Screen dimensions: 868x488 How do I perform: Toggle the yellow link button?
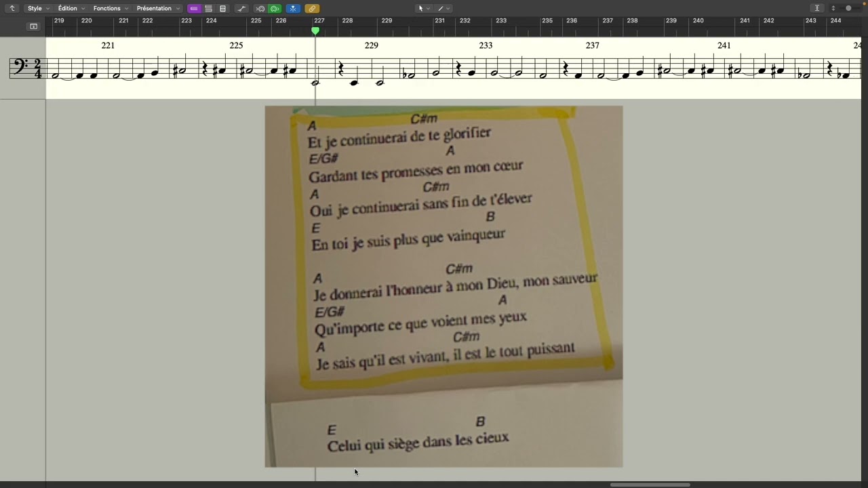[312, 8]
